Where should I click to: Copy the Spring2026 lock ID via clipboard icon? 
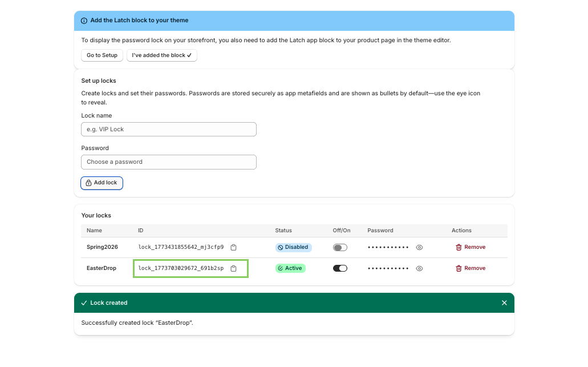click(233, 247)
